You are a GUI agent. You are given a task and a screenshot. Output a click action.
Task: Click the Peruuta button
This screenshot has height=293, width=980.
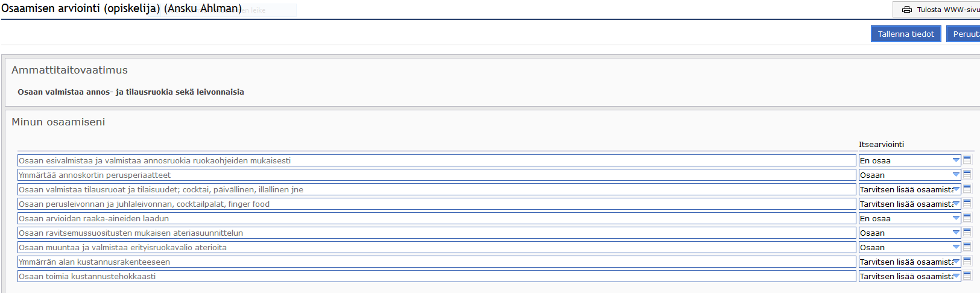coord(964,34)
